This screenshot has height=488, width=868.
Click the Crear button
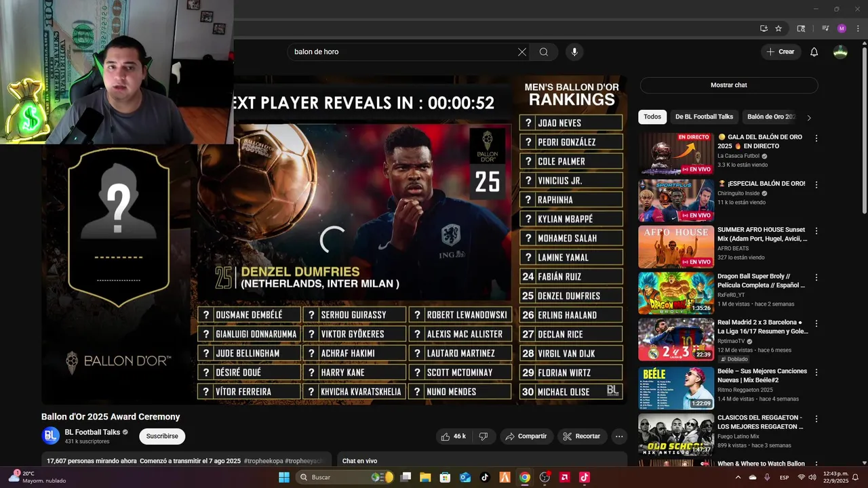click(781, 52)
